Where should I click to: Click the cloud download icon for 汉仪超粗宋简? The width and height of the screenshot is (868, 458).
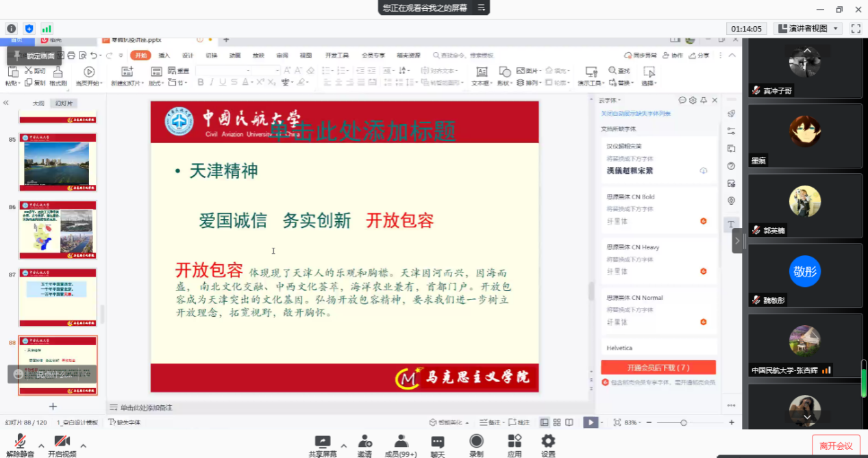[703, 170]
